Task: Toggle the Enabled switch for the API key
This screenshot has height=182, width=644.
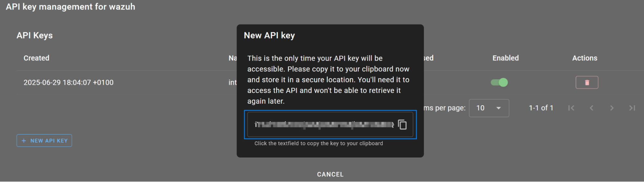Action: 499,83
